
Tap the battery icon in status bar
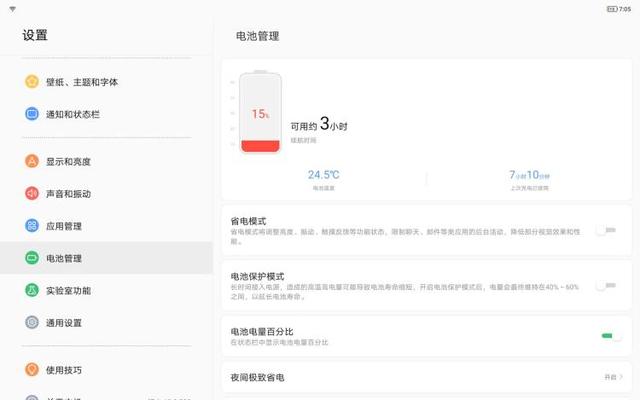612,9
